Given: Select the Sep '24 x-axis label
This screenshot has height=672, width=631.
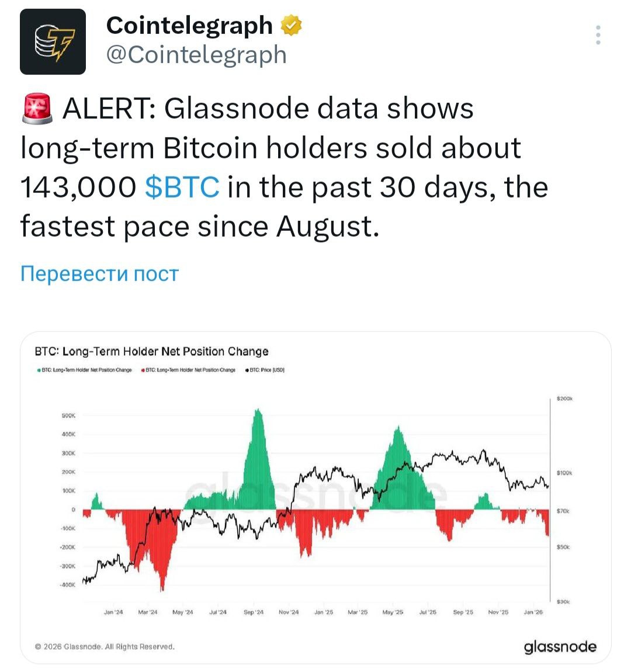Looking at the screenshot, I should (254, 612).
